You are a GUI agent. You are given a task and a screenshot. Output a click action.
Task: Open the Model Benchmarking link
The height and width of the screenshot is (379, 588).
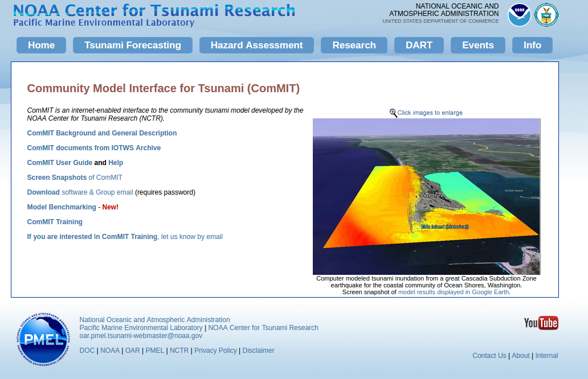click(x=62, y=207)
